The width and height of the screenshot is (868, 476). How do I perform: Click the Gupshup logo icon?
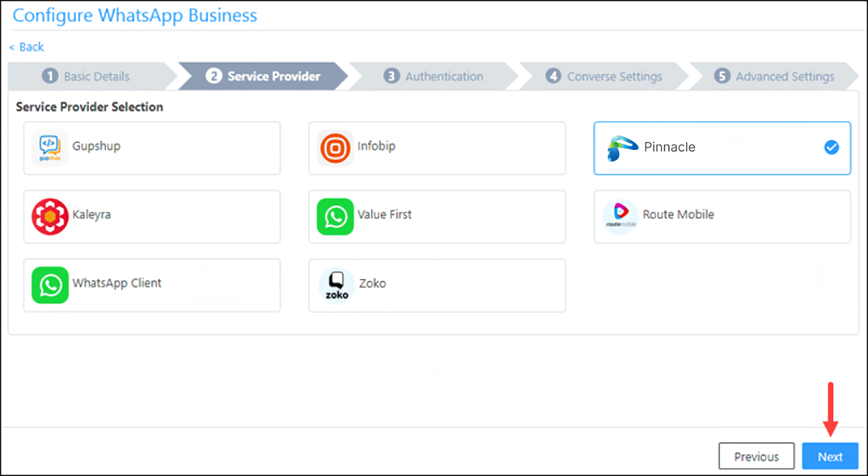point(50,148)
